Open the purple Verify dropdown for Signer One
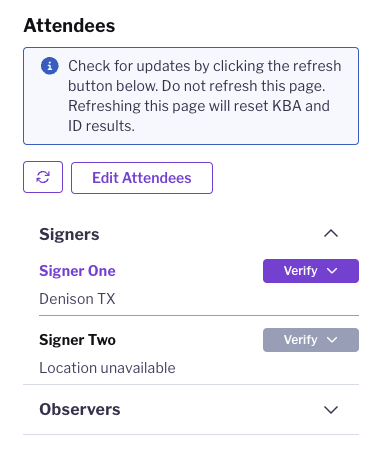380x449 pixels. [x=311, y=271]
